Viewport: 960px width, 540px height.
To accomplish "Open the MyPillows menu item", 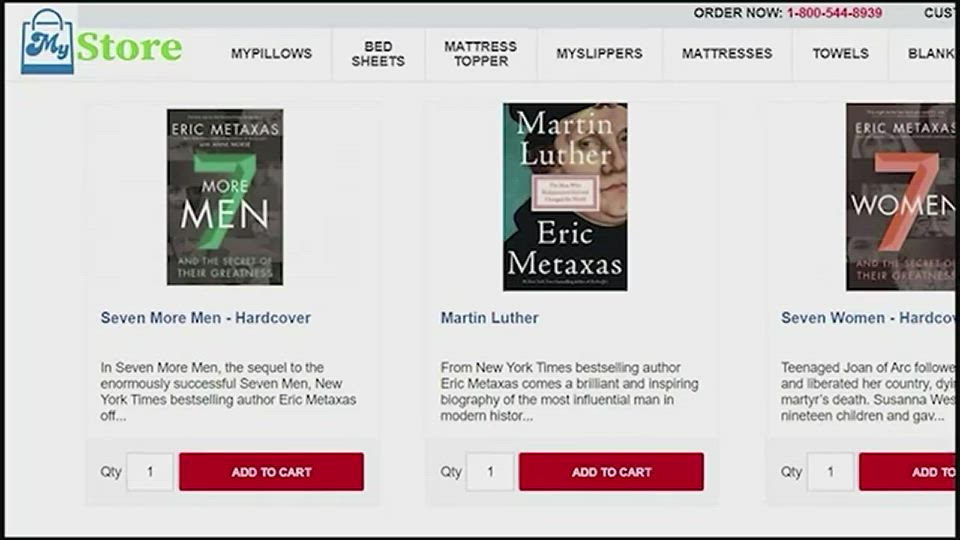I will pos(271,54).
